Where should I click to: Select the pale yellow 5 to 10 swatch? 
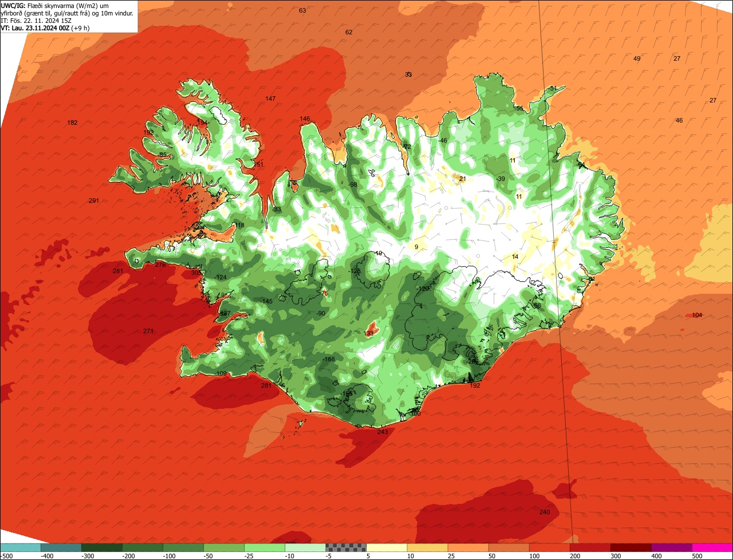pyautogui.click(x=387, y=548)
